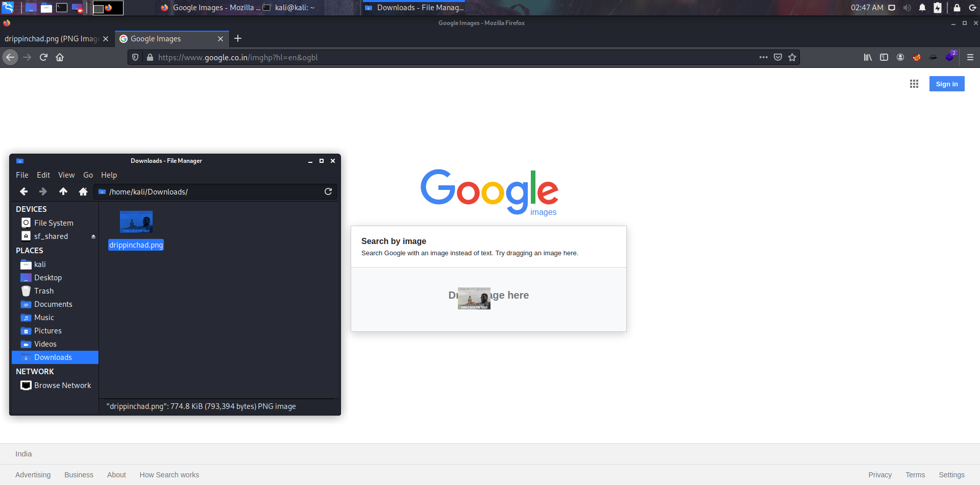
Task: Open a new Firefox tab
Action: pyautogui.click(x=238, y=38)
